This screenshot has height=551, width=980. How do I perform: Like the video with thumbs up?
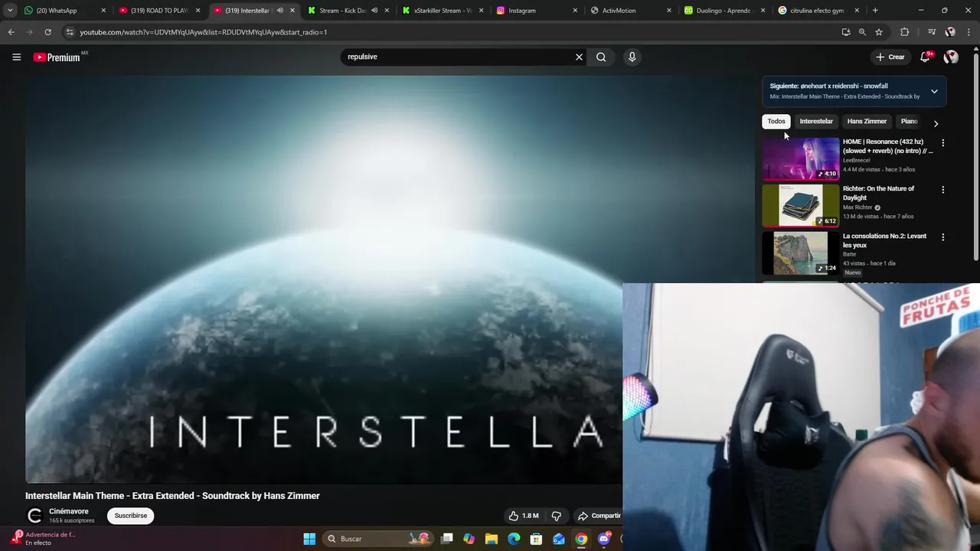pos(524,516)
